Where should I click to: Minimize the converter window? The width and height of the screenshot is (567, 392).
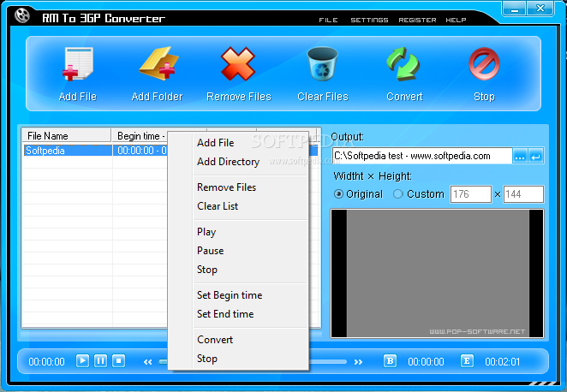pyautogui.click(x=515, y=8)
